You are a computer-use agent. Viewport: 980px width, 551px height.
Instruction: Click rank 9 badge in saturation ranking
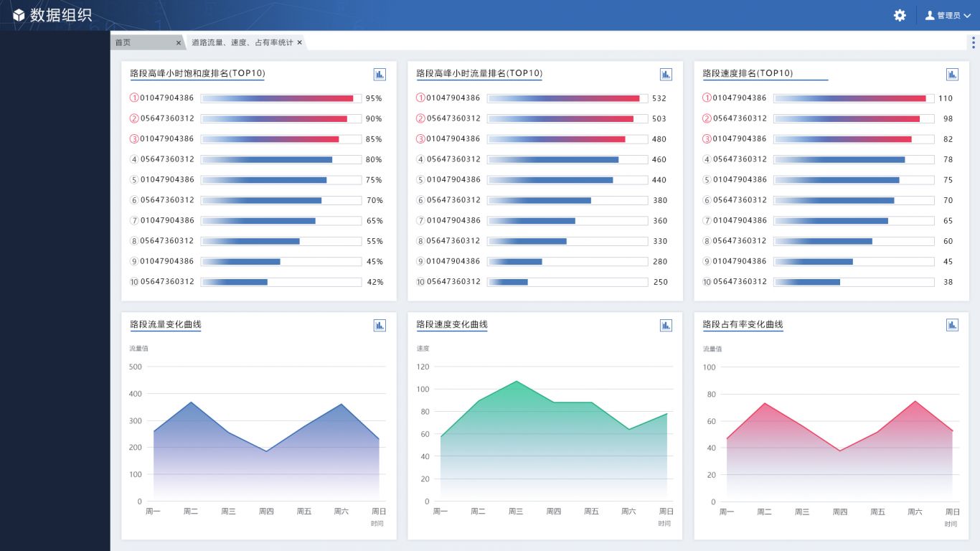click(x=134, y=261)
